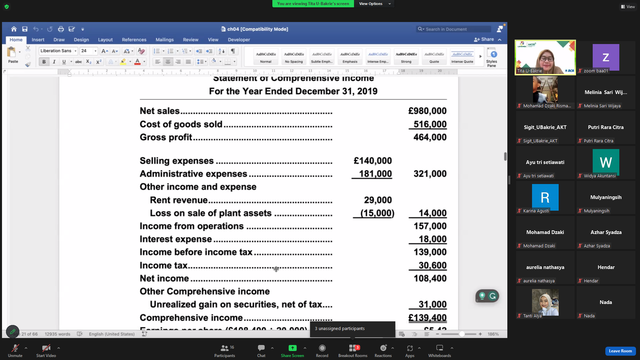This screenshot has height=360, width=640.
Task: Apply subscript formatting
Action: pyautogui.click(x=89, y=62)
